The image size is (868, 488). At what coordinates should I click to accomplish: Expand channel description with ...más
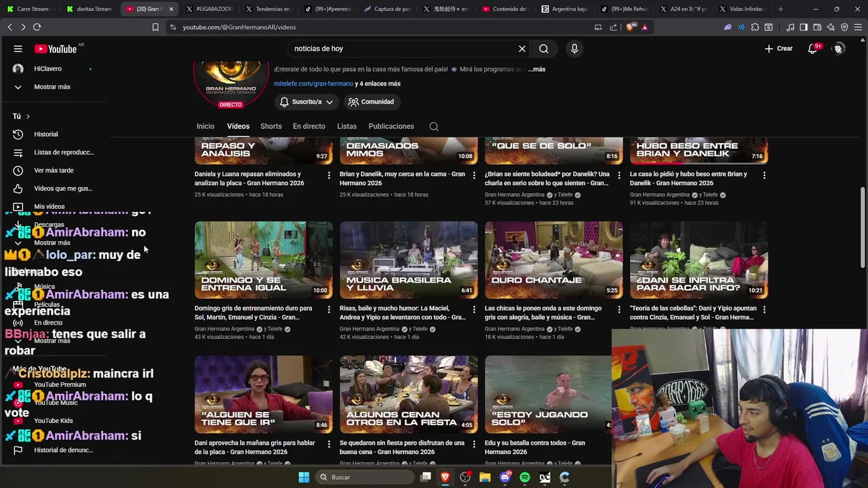click(536, 69)
